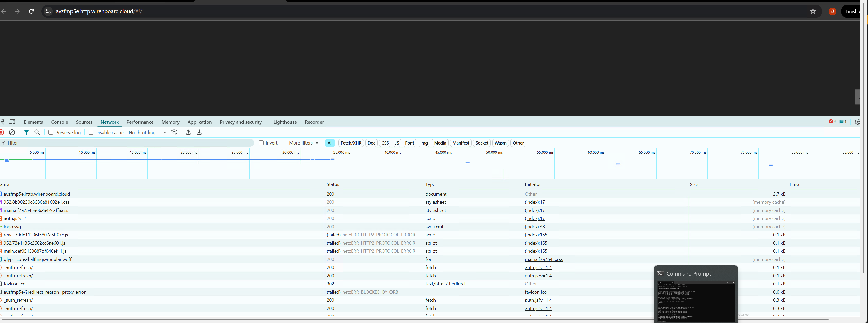The width and height of the screenshot is (868, 323).
Task: Switch to the Console tab
Action: [x=59, y=122]
